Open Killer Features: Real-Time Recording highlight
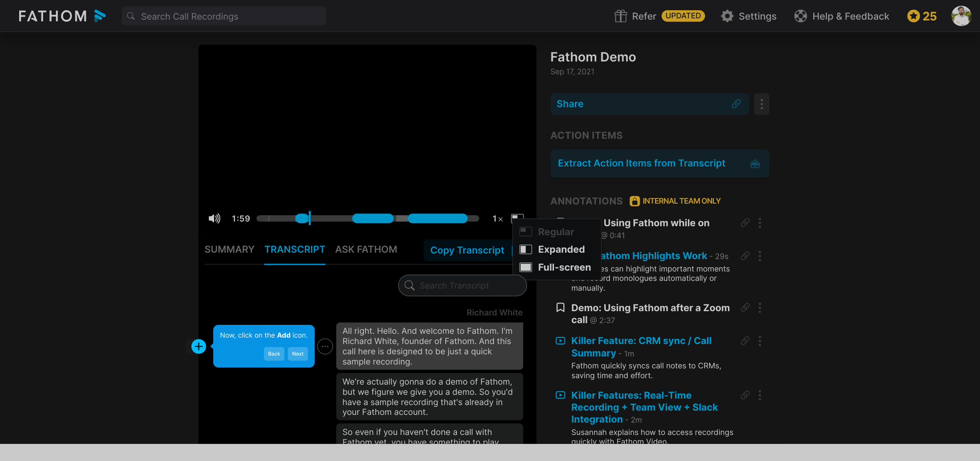The height and width of the screenshot is (461, 980). click(644, 407)
